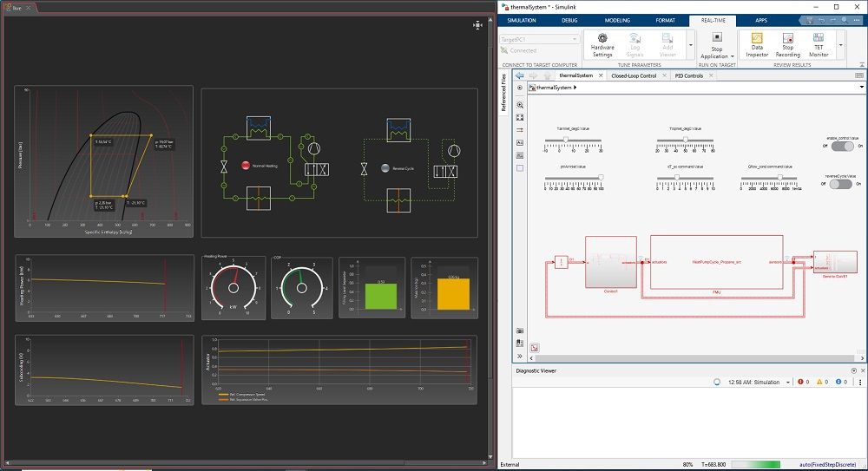Collapse the Simulink toolstrip
The width and height of the screenshot is (868, 471).
click(862, 64)
